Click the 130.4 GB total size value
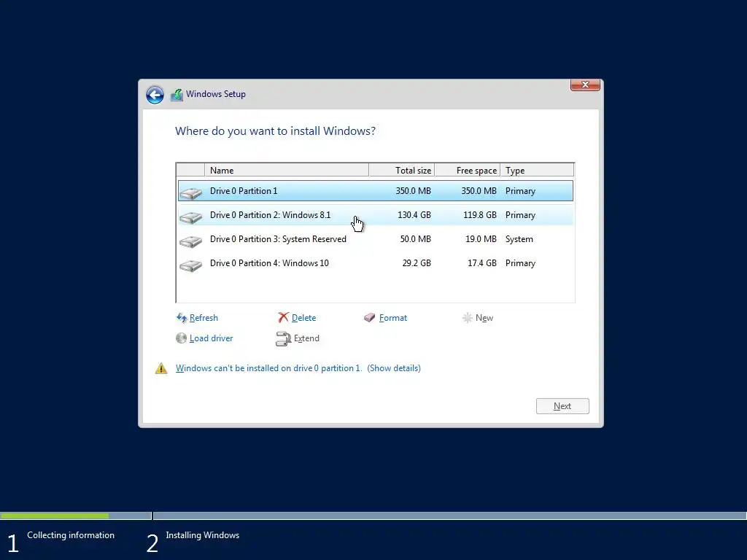Screen dimensions: 747x560 point(414,215)
